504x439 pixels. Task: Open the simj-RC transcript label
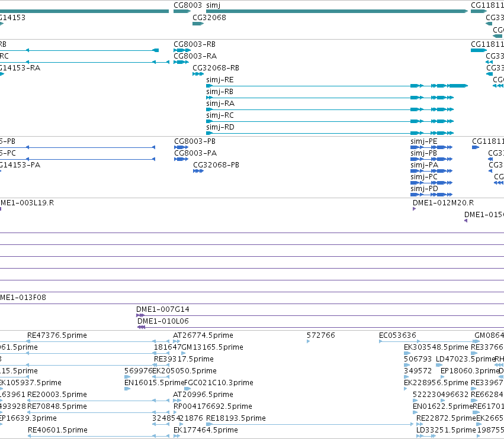[x=220, y=115]
